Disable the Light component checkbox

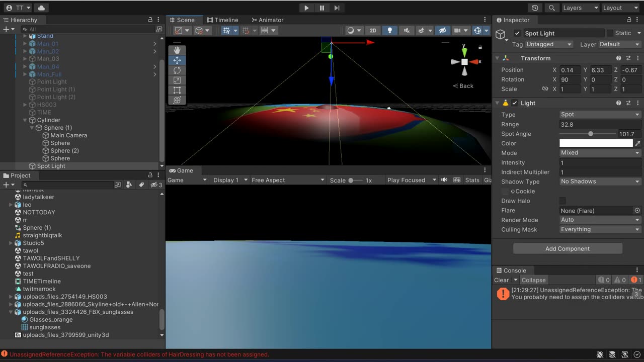click(515, 103)
